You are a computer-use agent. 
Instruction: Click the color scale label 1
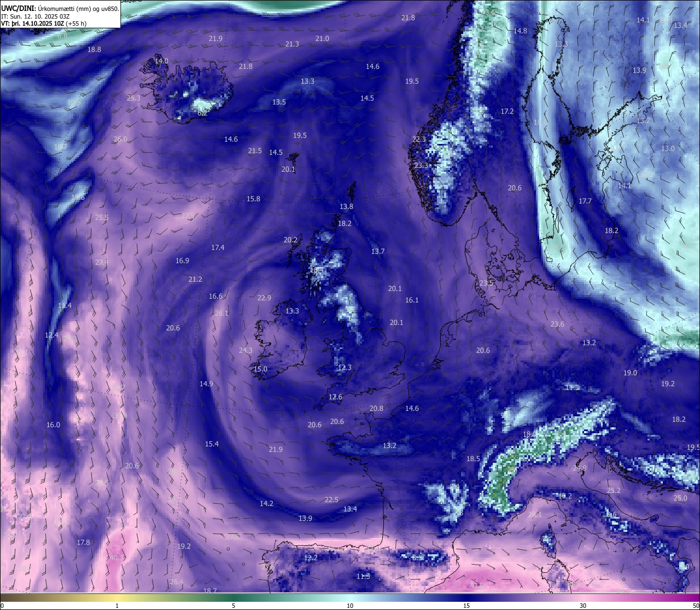click(x=117, y=606)
